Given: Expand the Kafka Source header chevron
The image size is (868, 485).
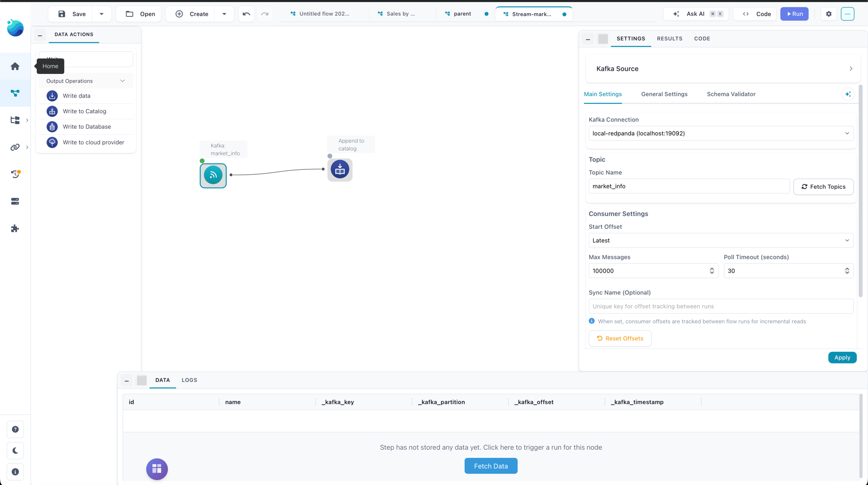Looking at the screenshot, I should [x=851, y=69].
